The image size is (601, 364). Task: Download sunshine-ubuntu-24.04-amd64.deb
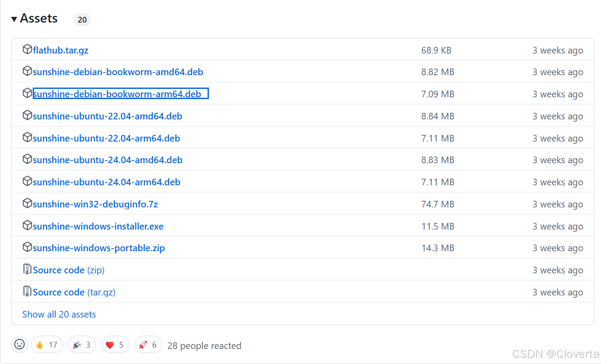108,160
